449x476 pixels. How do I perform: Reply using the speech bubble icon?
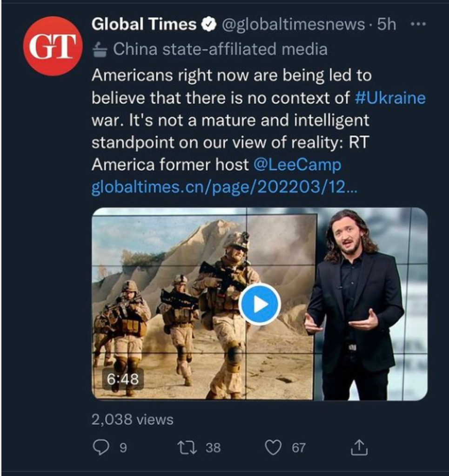101,448
